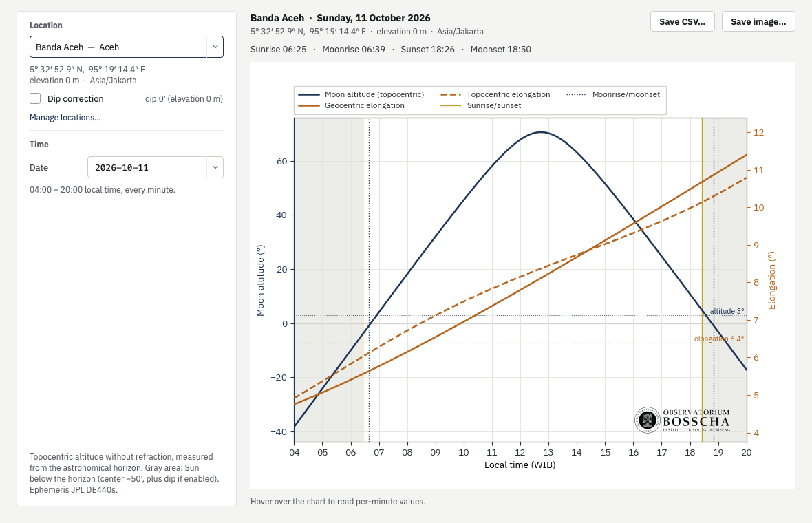This screenshot has height=523, width=812.
Task: Click the Save CSV button
Action: pyautogui.click(x=683, y=22)
